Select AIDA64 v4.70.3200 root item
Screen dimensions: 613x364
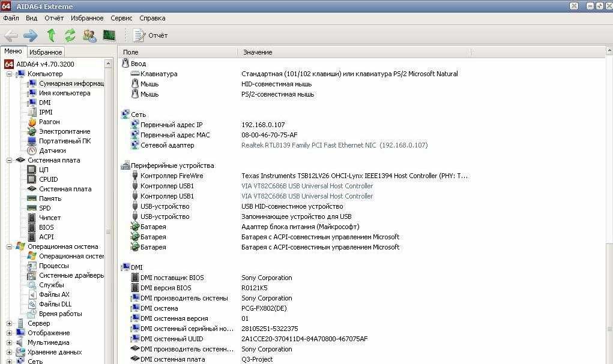click(40, 64)
